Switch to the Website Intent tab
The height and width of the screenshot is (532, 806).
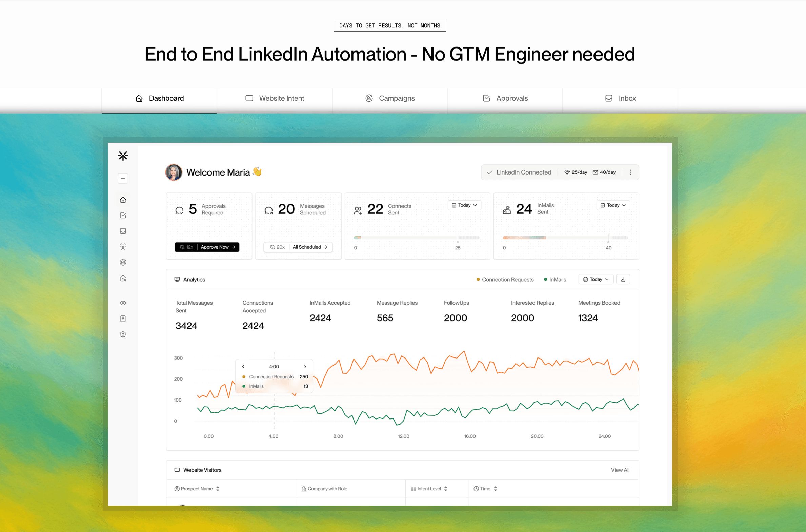pos(275,98)
